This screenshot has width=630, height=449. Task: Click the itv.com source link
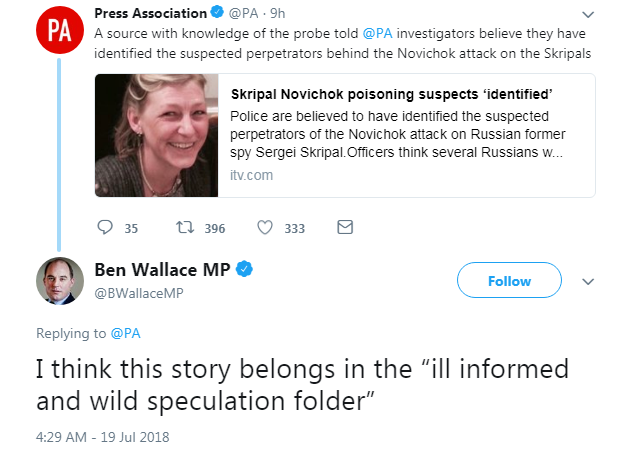pyautogui.click(x=251, y=175)
